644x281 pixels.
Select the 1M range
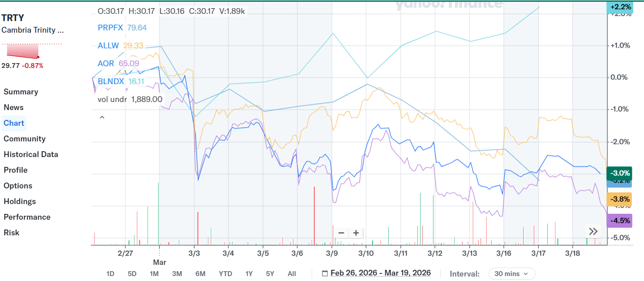[154, 273]
